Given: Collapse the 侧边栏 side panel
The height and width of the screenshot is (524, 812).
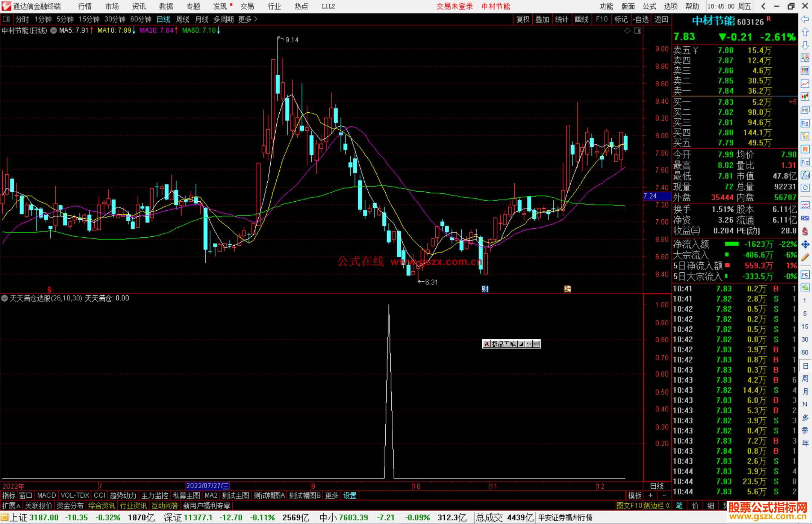Looking at the screenshot, I should (656, 506).
